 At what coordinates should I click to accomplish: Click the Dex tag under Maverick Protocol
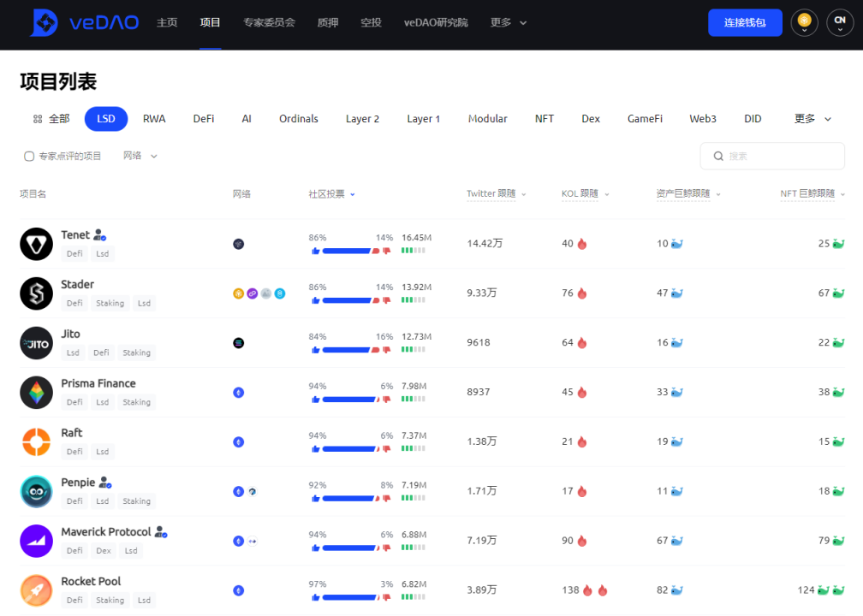click(x=104, y=551)
